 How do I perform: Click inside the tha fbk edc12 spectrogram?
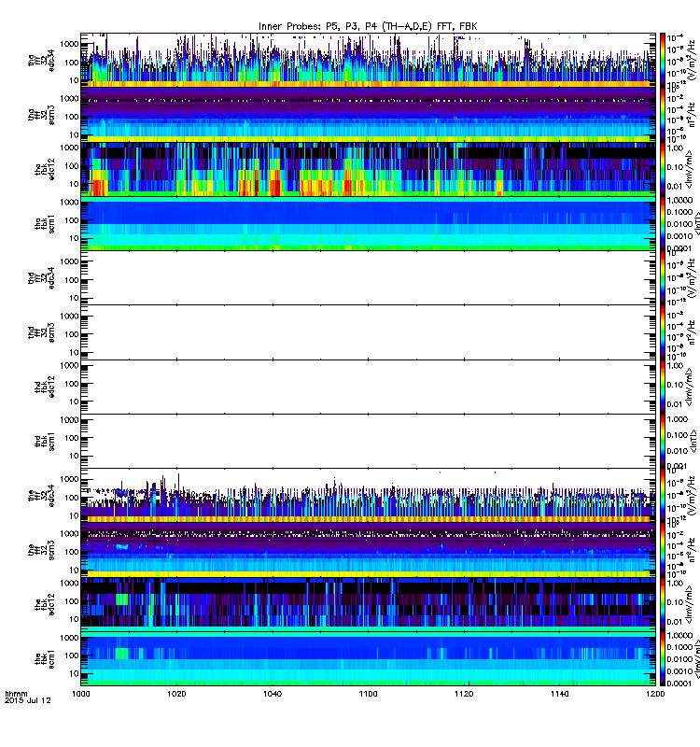coord(368,169)
